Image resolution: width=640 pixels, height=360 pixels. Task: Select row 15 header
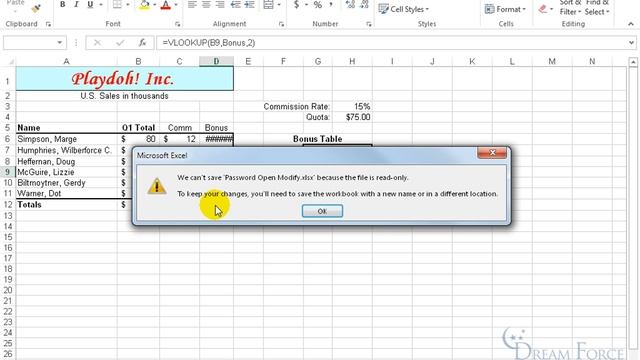tap(7, 237)
